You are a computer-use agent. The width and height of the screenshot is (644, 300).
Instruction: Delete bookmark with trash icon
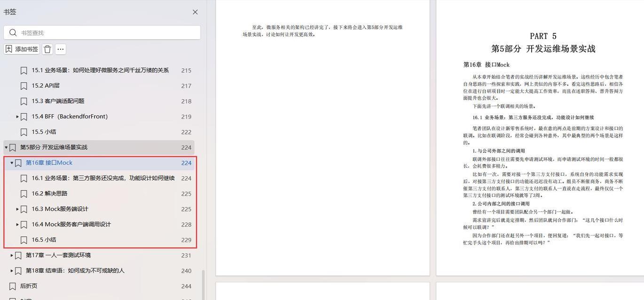pos(47,49)
